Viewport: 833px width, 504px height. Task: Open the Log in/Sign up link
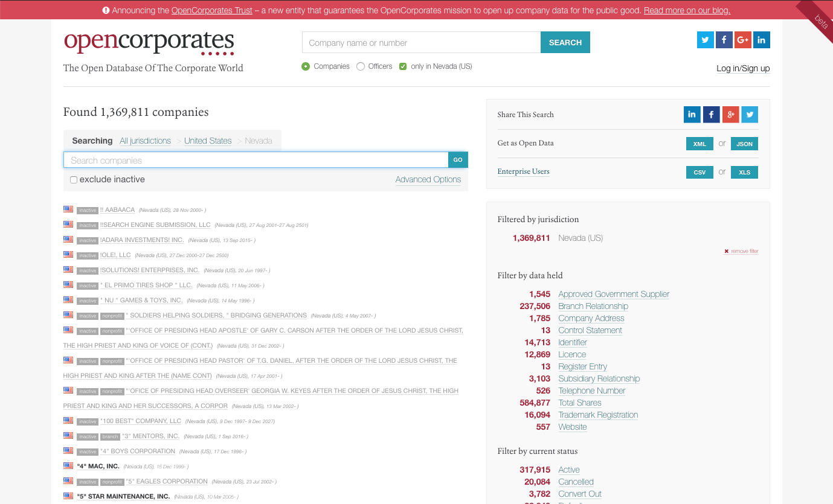pyautogui.click(x=743, y=68)
